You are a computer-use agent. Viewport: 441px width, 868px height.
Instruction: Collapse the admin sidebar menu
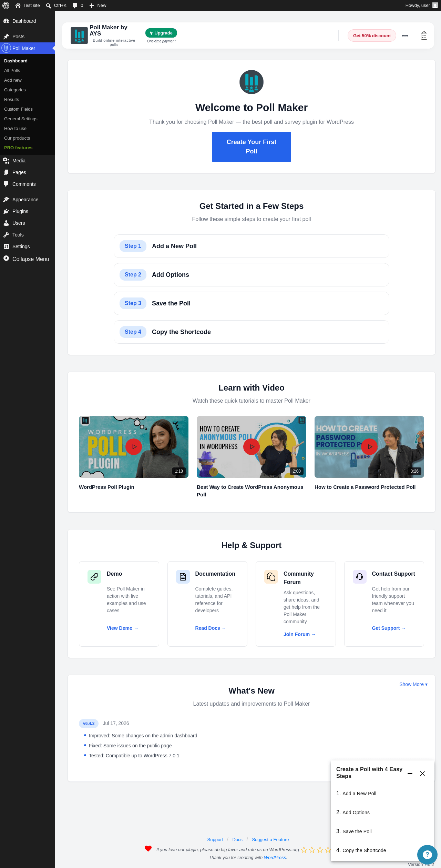tap(28, 259)
